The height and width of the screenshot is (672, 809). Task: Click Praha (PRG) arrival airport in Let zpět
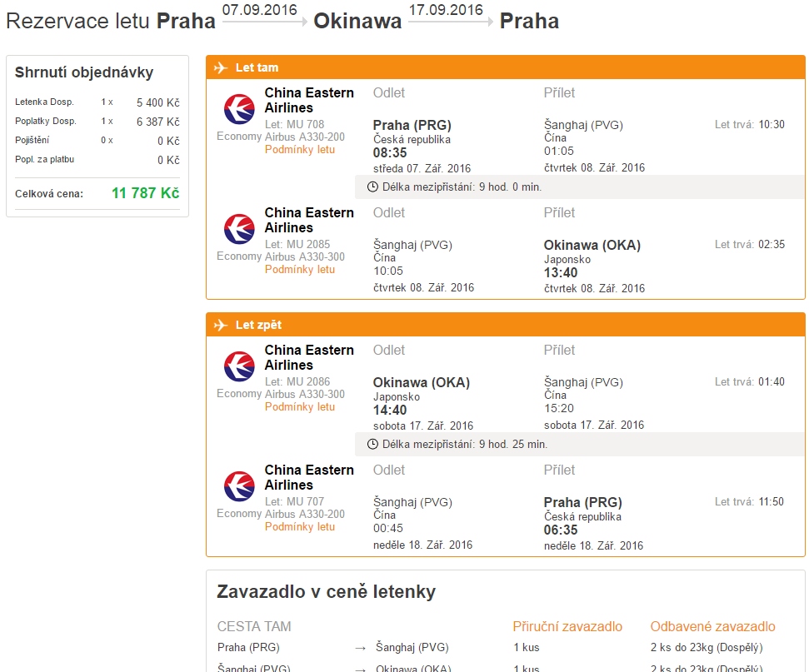(x=583, y=503)
